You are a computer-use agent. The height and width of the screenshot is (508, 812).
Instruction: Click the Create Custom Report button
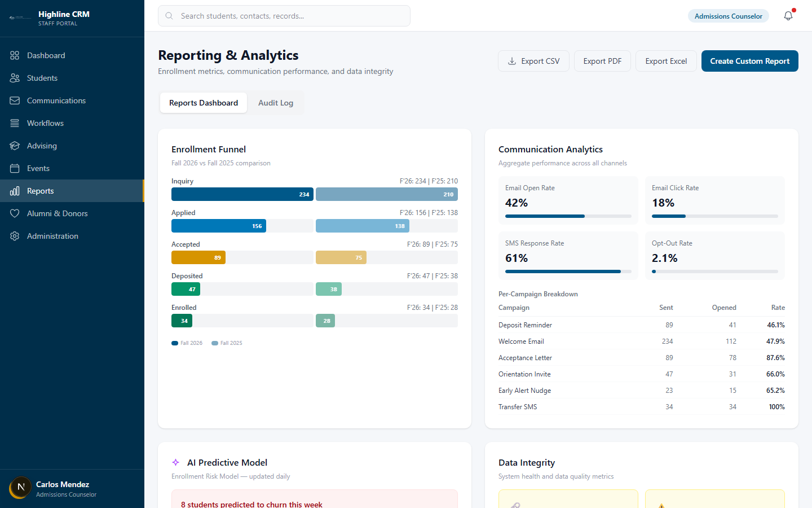[x=749, y=61]
